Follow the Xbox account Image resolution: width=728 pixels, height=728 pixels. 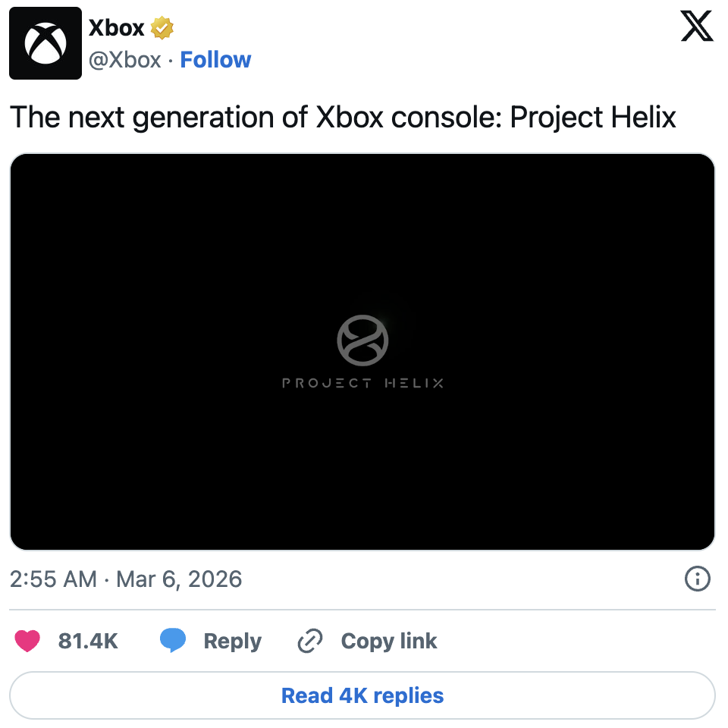215,60
